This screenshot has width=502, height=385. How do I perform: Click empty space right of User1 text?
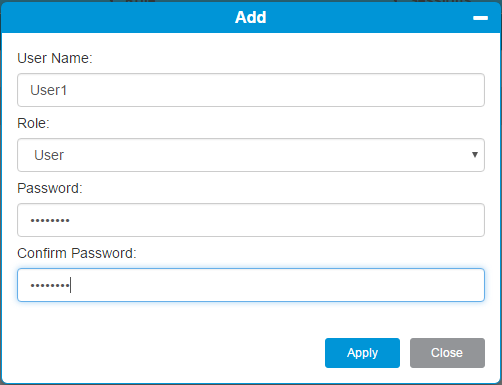(x=267, y=90)
